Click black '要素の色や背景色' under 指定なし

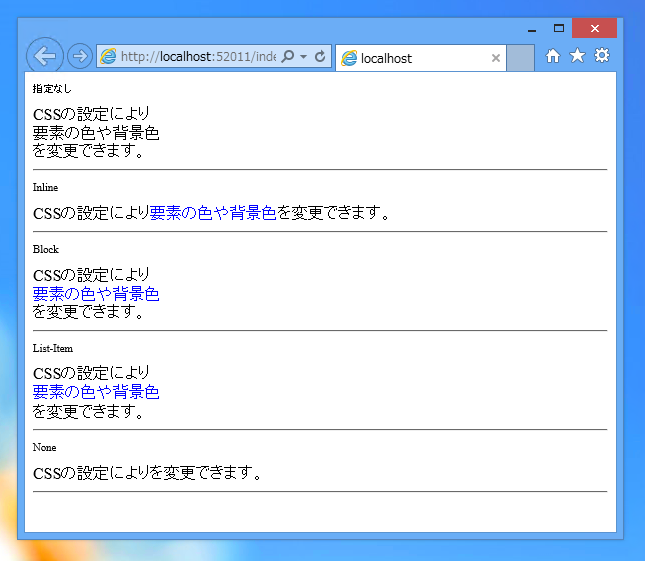click(x=96, y=133)
